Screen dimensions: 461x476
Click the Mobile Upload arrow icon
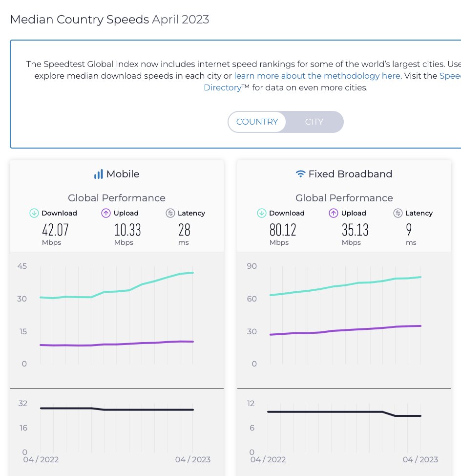click(106, 213)
